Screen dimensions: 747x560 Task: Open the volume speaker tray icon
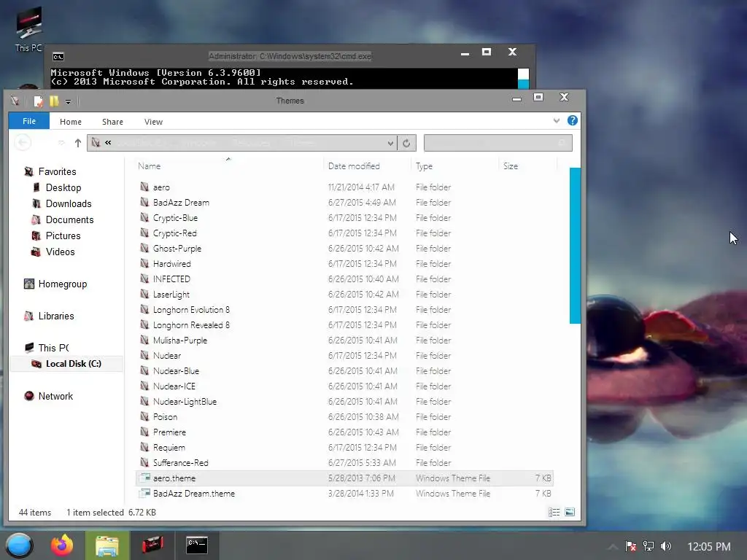(666, 546)
